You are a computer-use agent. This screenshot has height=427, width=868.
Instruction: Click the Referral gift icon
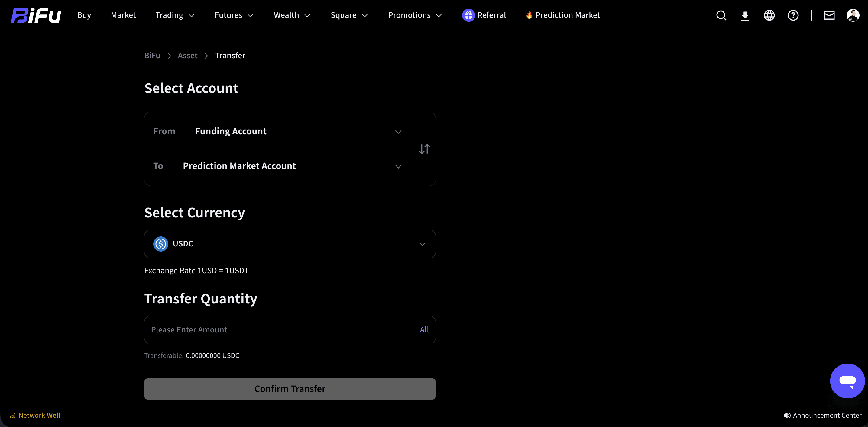(468, 15)
